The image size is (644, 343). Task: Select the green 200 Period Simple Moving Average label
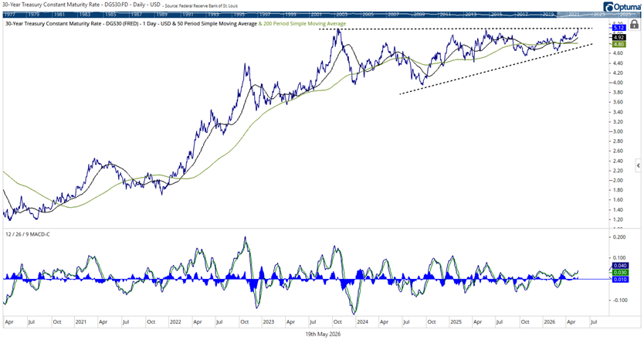coord(302,24)
